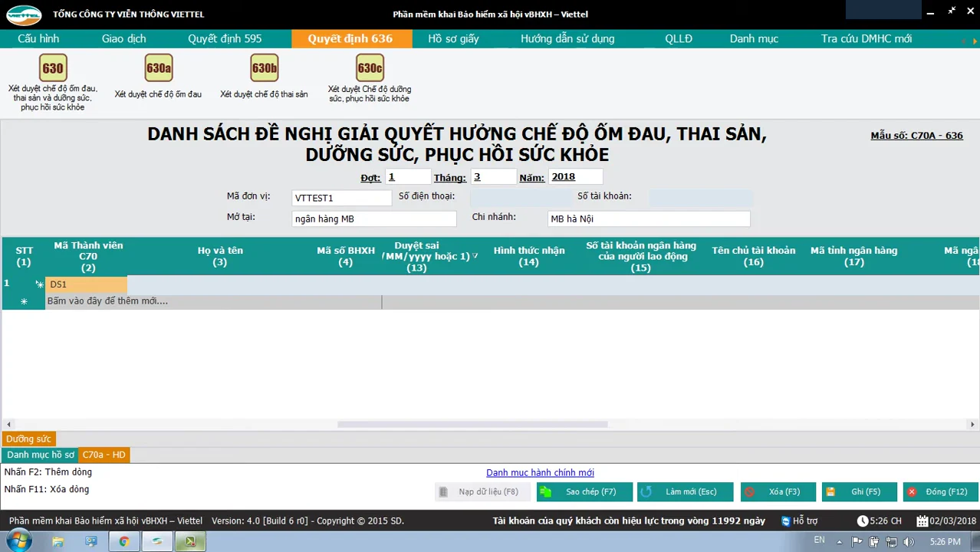Click the Ghi (F5) save button
This screenshot has width=980, height=552.
click(x=860, y=491)
